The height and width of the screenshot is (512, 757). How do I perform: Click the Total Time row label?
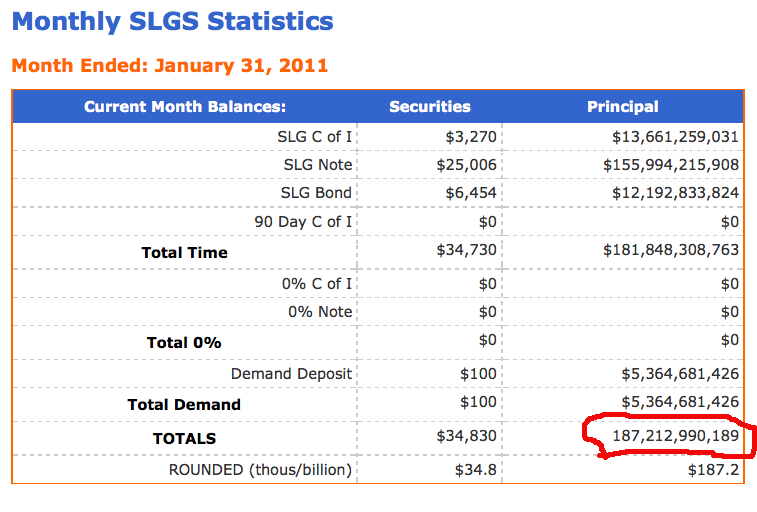pyautogui.click(x=184, y=252)
